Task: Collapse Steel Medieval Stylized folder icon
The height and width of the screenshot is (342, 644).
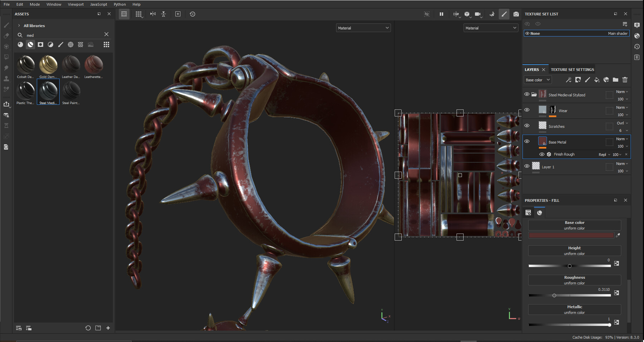Action: coord(534,94)
